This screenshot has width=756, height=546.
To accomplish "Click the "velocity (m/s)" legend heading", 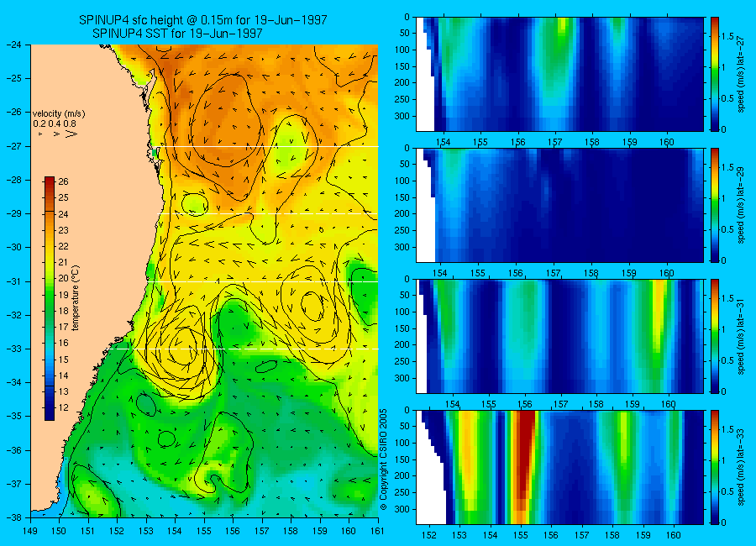I will coord(59,114).
